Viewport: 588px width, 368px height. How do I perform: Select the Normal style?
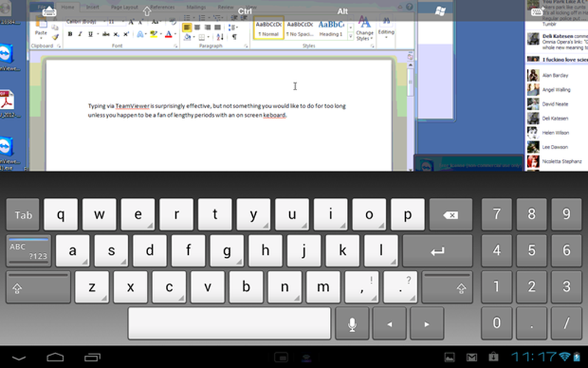(x=269, y=28)
